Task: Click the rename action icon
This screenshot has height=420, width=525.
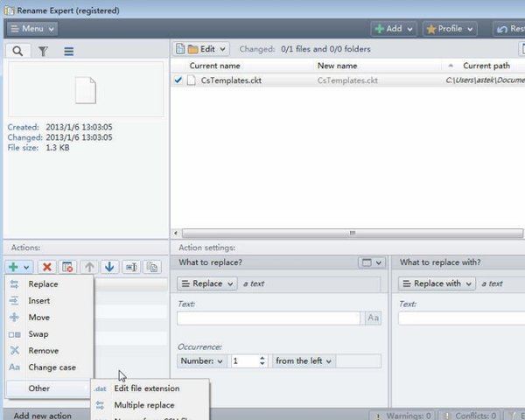Action: (x=131, y=267)
